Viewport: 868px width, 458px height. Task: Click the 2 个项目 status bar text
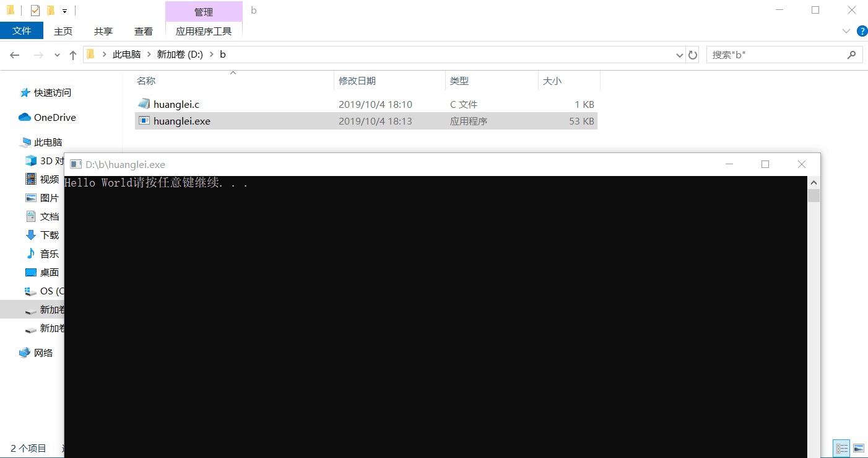pyautogui.click(x=28, y=448)
